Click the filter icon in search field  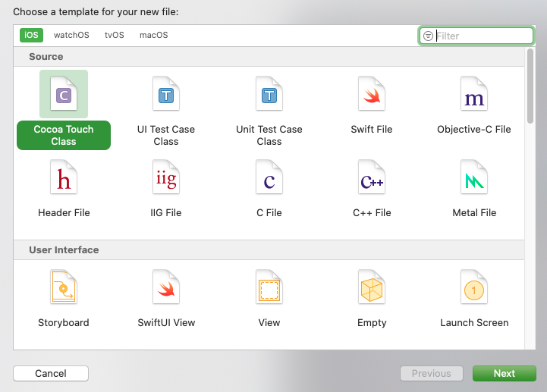428,36
